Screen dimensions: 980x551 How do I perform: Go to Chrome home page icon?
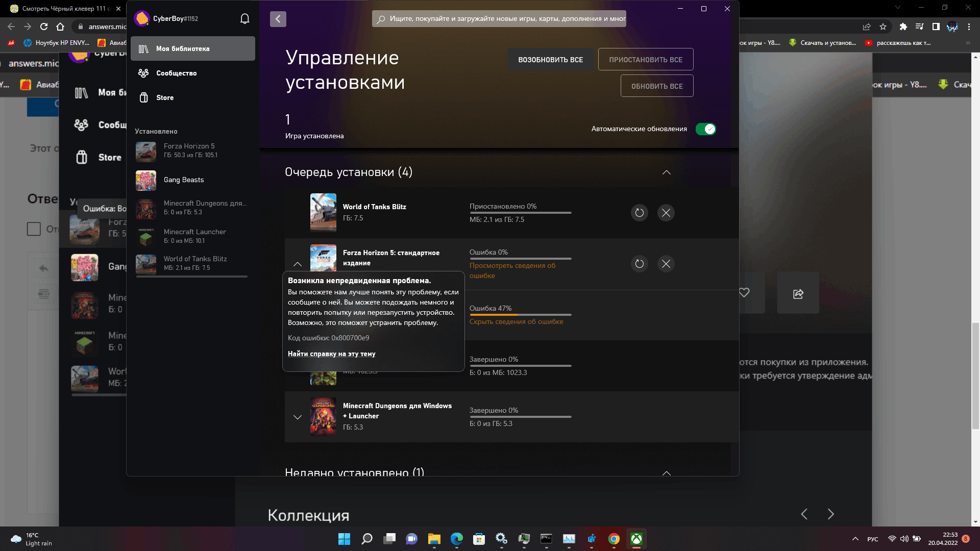(x=60, y=27)
